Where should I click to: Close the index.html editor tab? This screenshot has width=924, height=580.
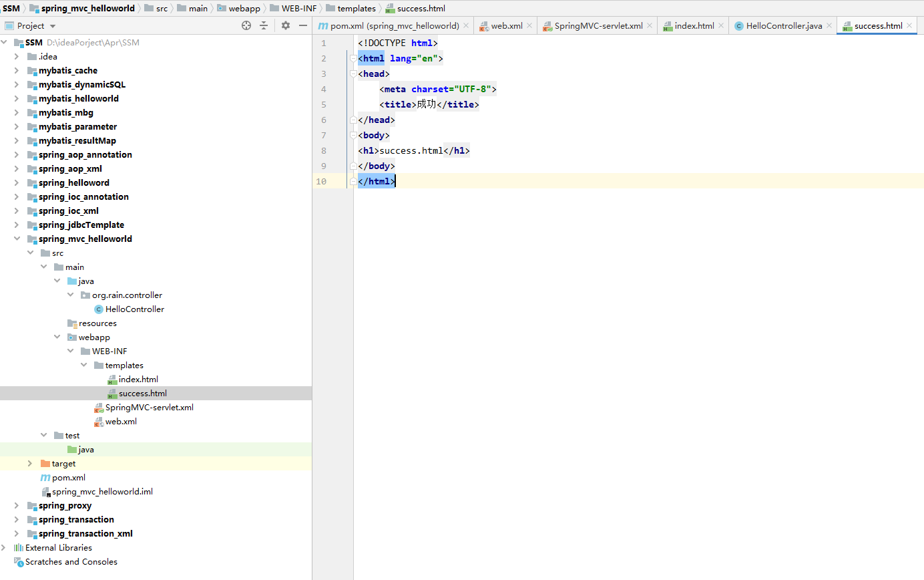pyautogui.click(x=721, y=26)
